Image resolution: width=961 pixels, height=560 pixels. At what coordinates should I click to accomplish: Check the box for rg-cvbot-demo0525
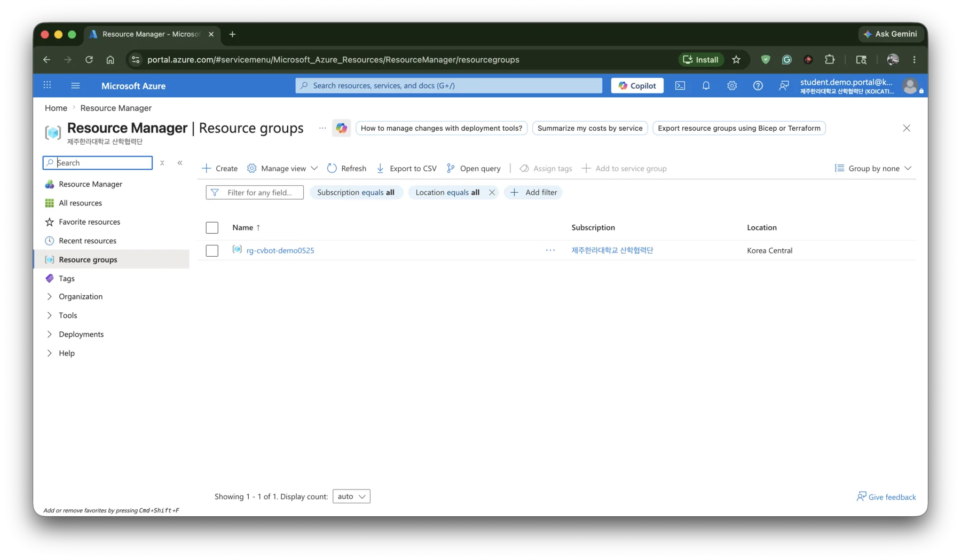212,250
